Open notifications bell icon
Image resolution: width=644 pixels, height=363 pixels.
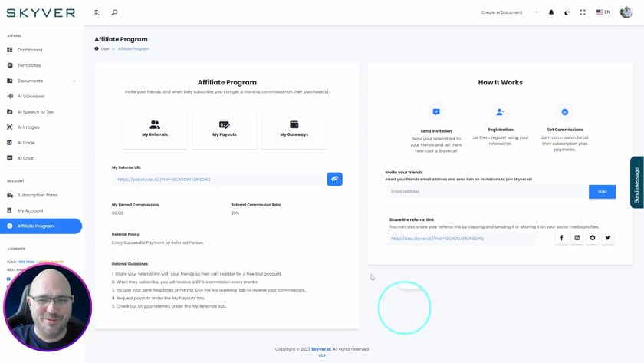tap(551, 12)
